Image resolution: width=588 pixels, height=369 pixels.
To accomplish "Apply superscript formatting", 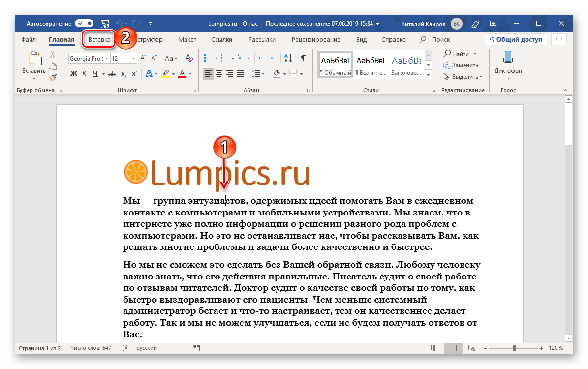I will click(134, 74).
